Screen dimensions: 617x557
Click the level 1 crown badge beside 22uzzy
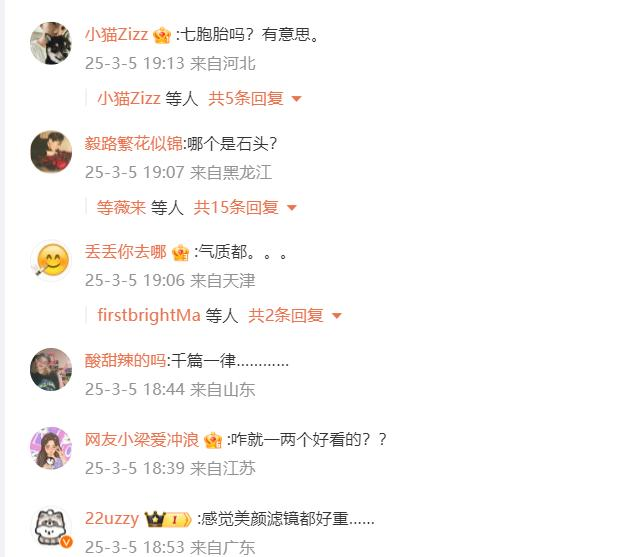coord(168,519)
